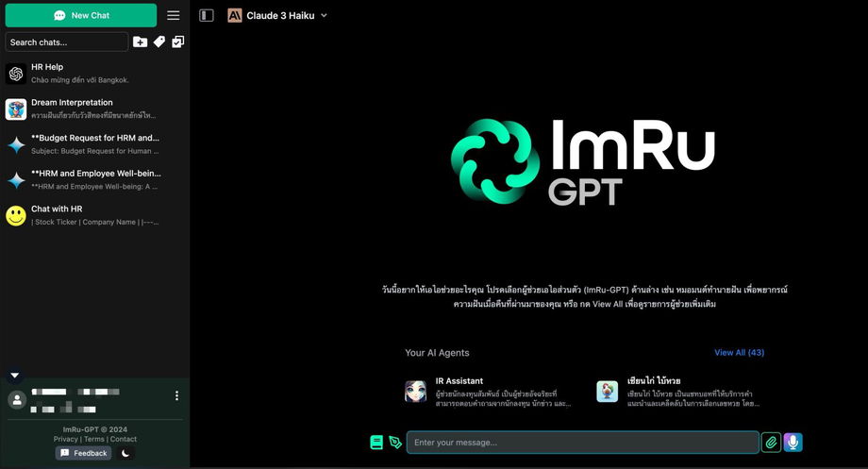Click the IR Assistant avatar thumbnail
The width and height of the screenshot is (868, 469).
point(416,392)
